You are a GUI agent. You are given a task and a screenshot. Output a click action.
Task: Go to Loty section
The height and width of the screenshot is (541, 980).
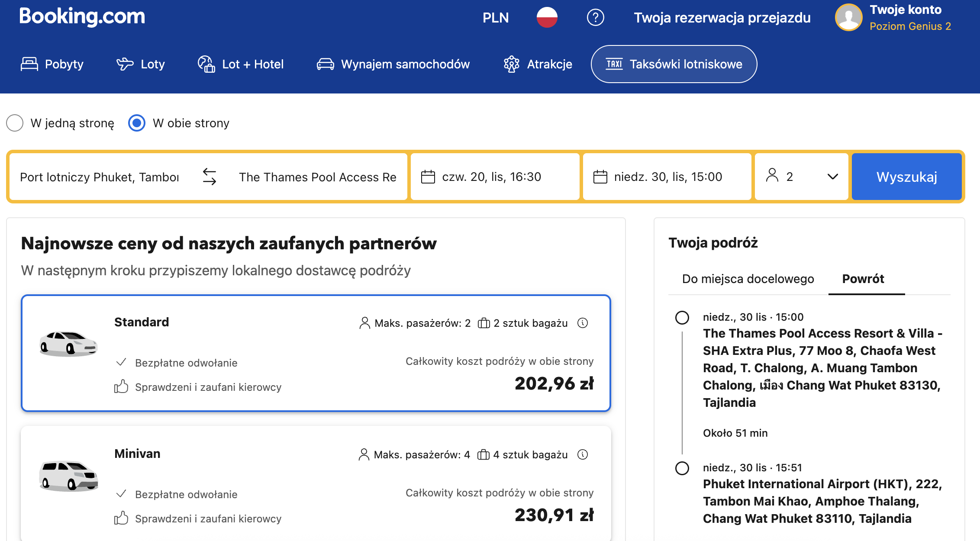[x=141, y=64]
